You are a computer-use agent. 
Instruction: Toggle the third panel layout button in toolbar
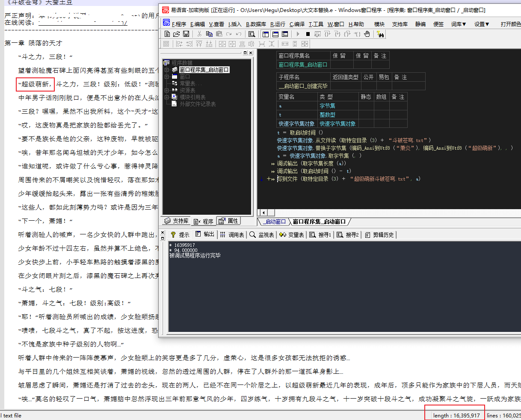284,34
